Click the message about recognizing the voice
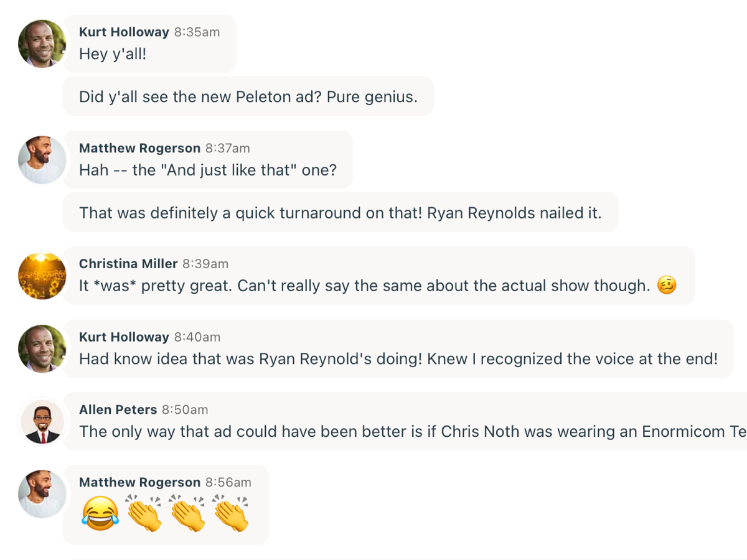 tap(398, 359)
